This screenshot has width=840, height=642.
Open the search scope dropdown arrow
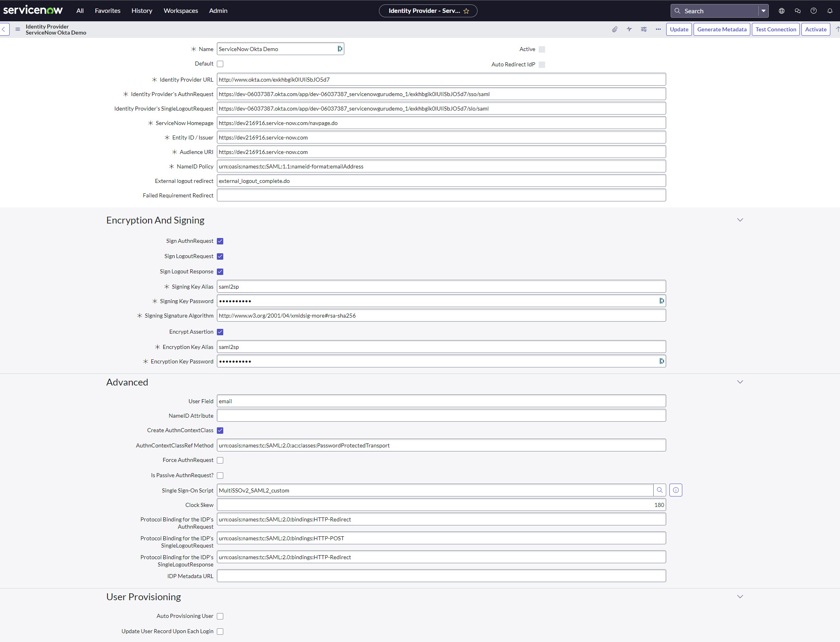pyautogui.click(x=763, y=11)
